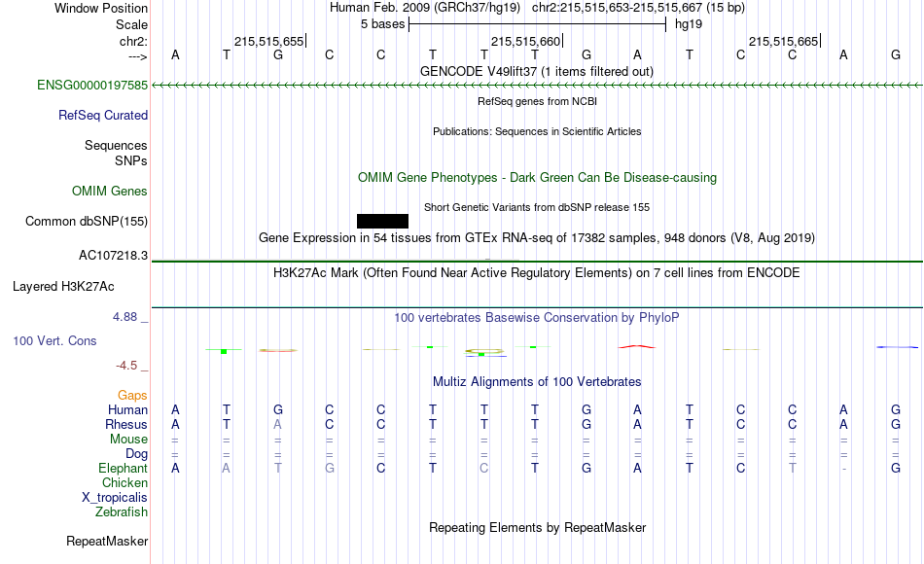
Task: Click the 215,515,655 ruler position
Action: click(268, 41)
